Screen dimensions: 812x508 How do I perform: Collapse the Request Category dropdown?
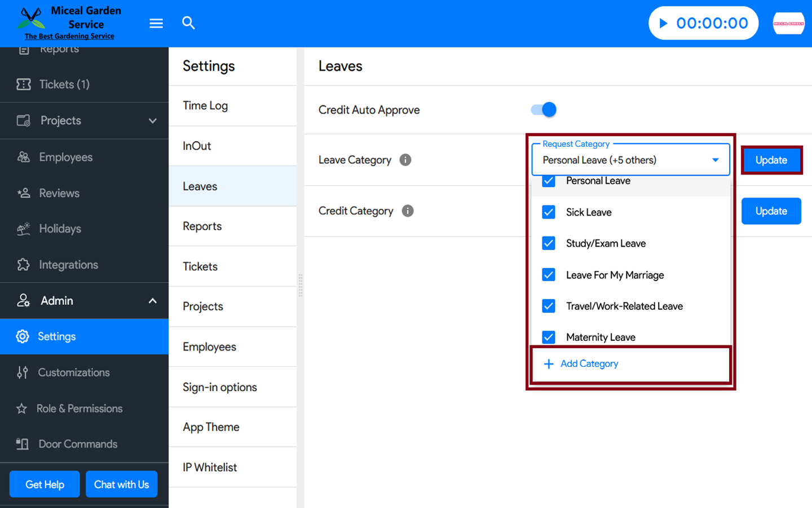[715, 160]
